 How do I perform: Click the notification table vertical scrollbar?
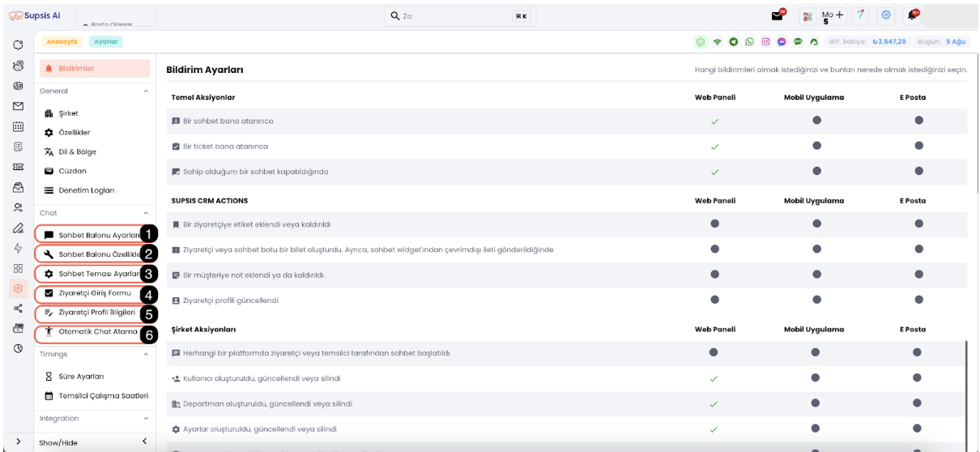pyautogui.click(x=967, y=397)
